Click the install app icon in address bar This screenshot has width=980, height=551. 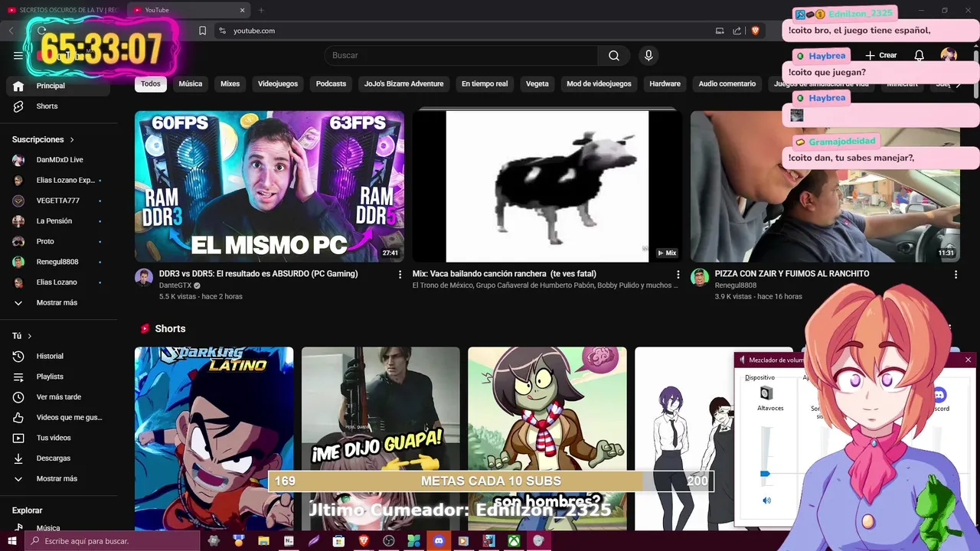[x=720, y=31]
